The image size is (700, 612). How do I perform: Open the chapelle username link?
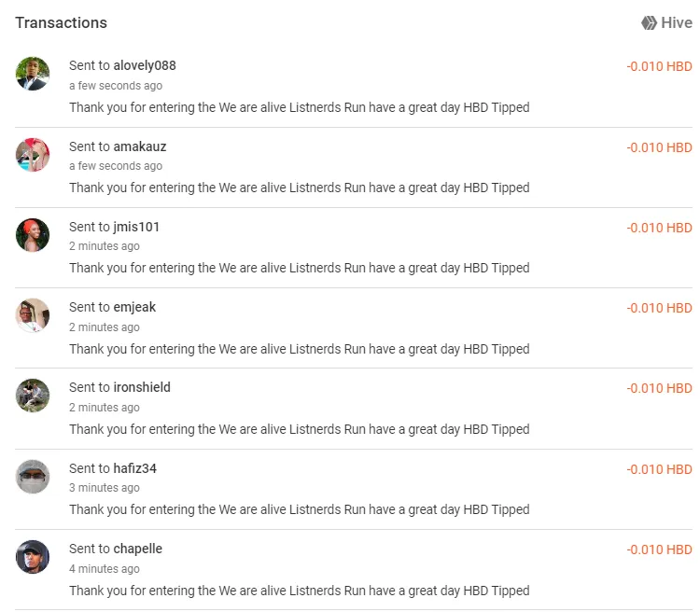click(x=138, y=549)
